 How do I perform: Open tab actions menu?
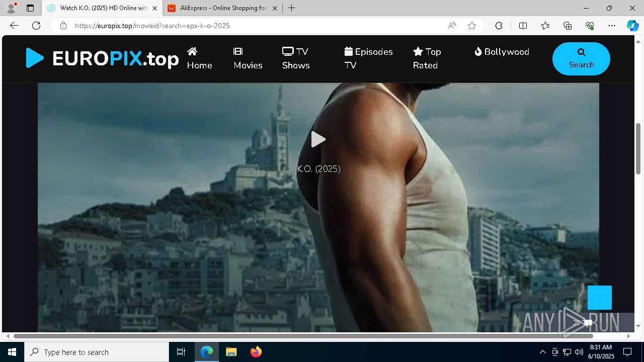pos(30,8)
